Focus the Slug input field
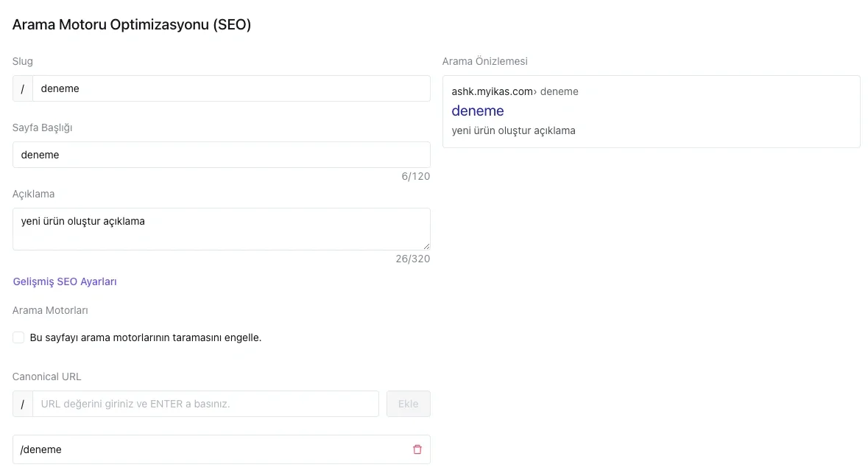The image size is (868, 473). coord(231,88)
